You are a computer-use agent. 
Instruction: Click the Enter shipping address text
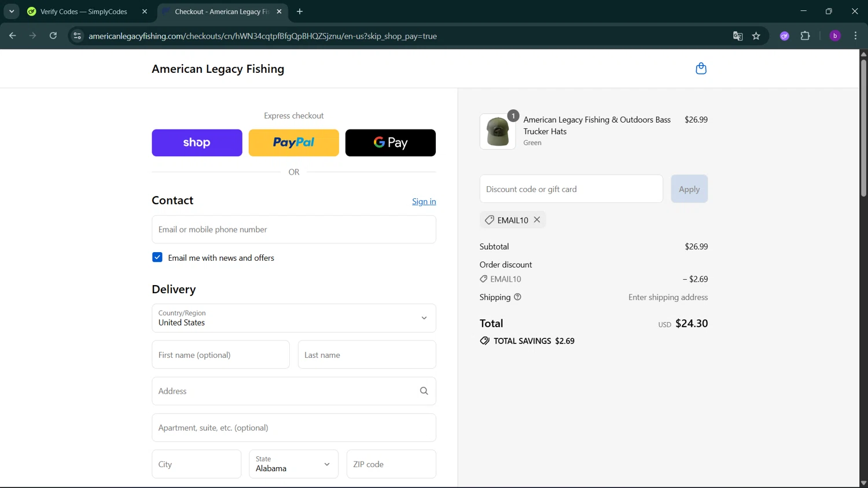coord(668,297)
